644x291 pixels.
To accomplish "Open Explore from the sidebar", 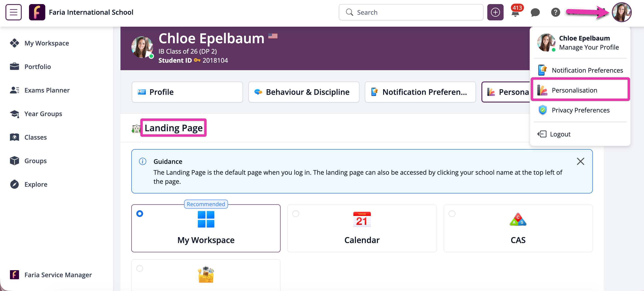I will pos(36,184).
